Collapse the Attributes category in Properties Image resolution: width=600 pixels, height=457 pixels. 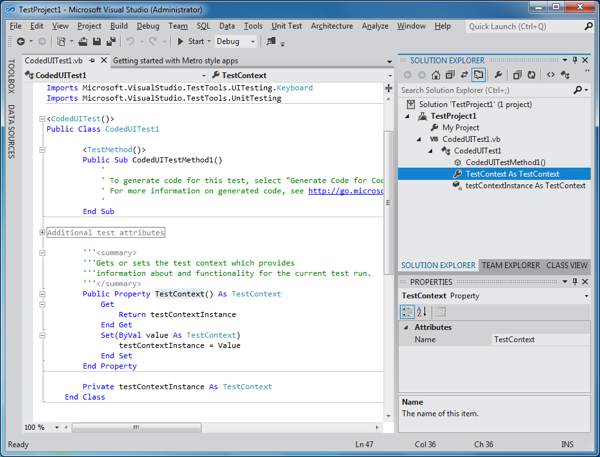(406, 328)
